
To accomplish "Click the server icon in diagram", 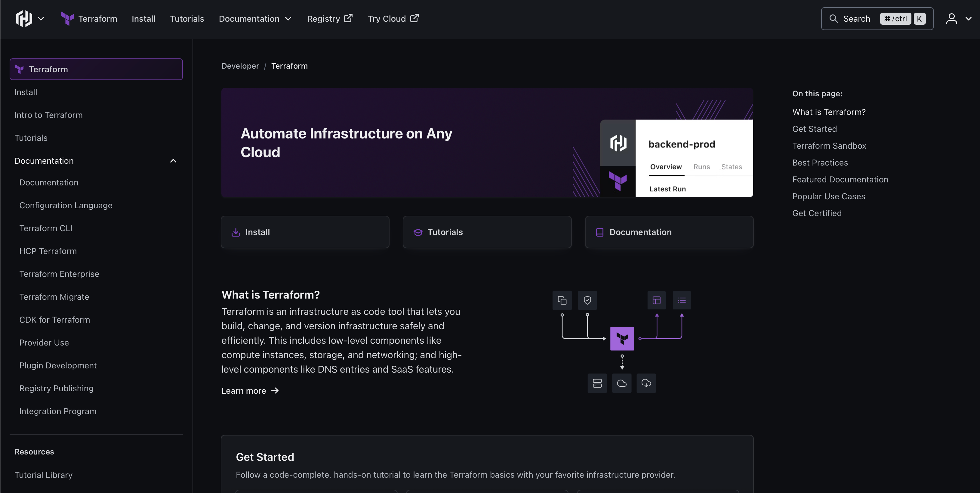I will 597,383.
